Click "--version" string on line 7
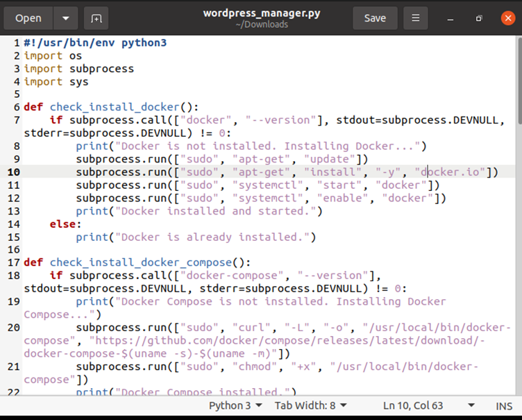Image resolution: width=522 pixels, height=420 pixels. click(x=281, y=120)
